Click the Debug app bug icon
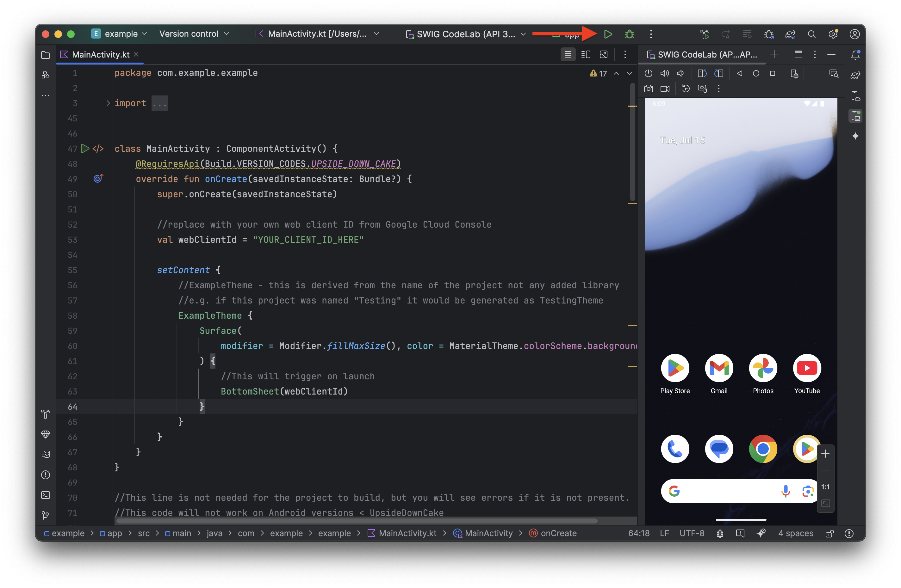Viewport: 901px width, 588px height. pos(629,34)
